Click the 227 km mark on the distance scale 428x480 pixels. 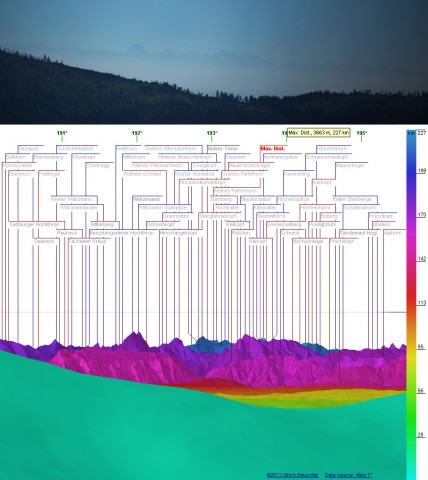click(x=422, y=133)
